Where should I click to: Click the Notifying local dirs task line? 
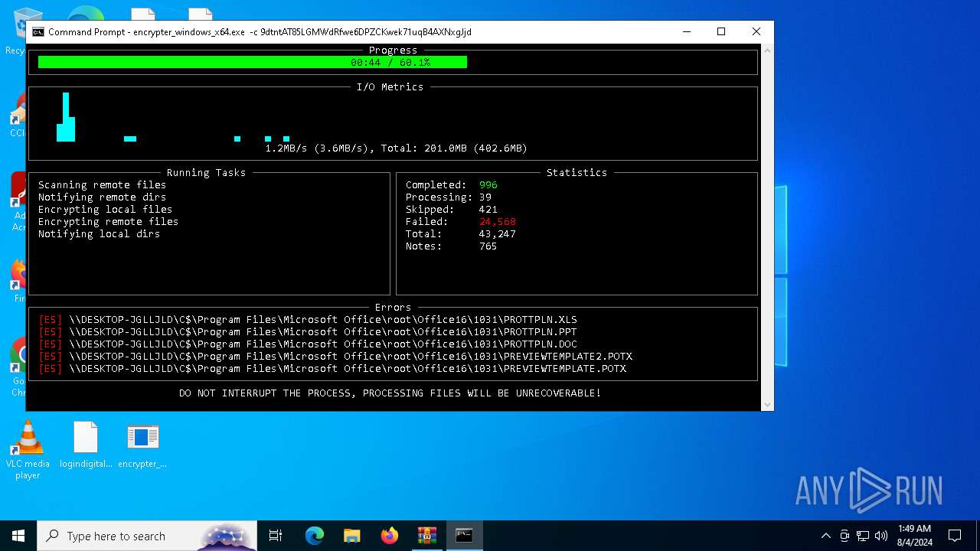pyautogui.click(x=99, y=233)
